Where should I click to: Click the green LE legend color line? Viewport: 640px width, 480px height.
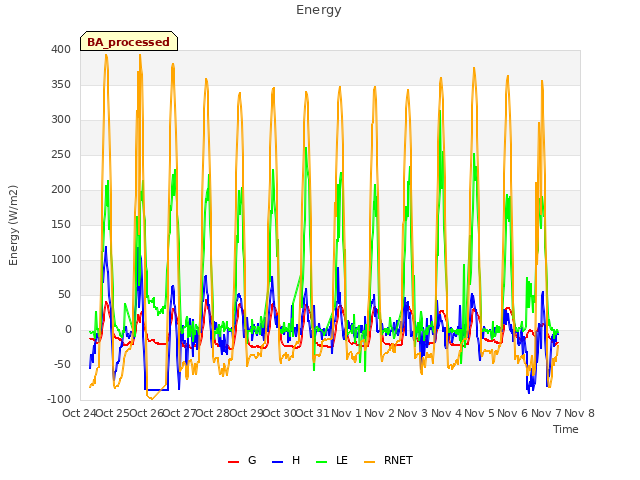click(322, 462)
